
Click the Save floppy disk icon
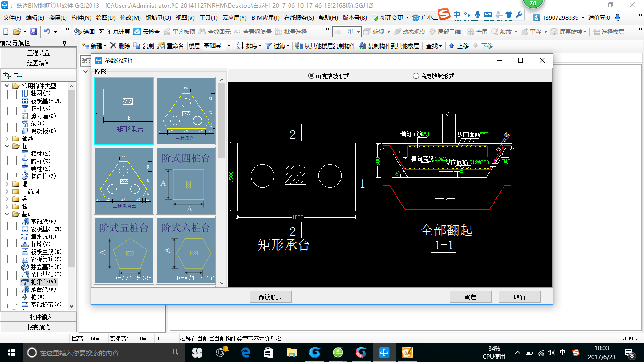[33, 32]
